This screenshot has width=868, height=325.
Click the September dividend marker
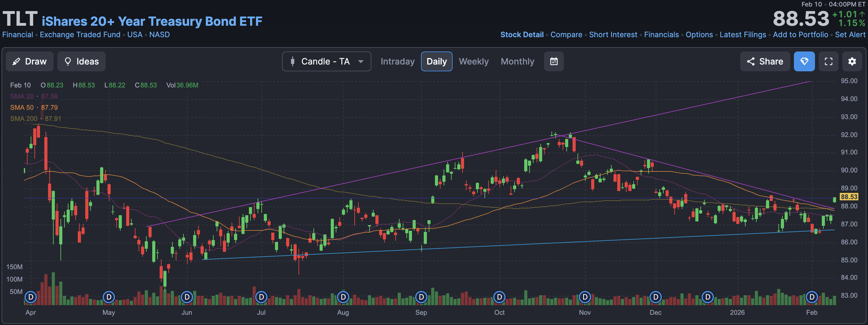(421, 297)
